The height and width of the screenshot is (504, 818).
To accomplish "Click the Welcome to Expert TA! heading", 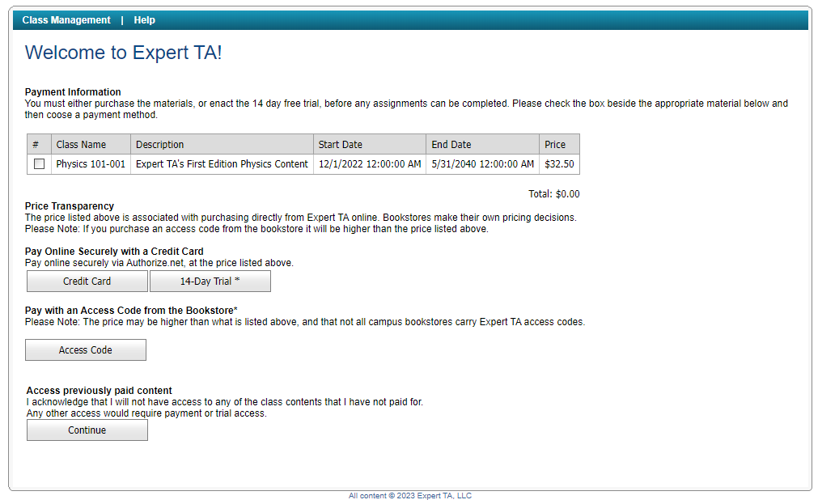I will (124, 53).
